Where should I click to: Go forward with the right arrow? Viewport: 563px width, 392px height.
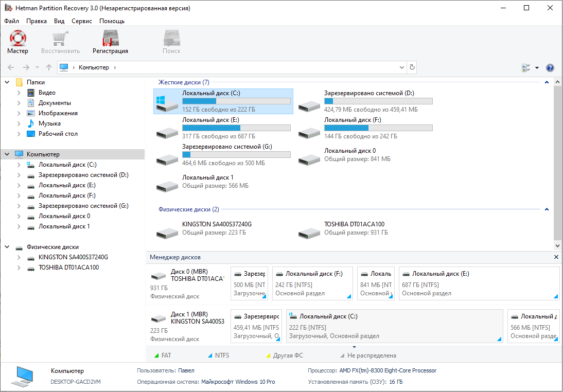tap(26, 67)
